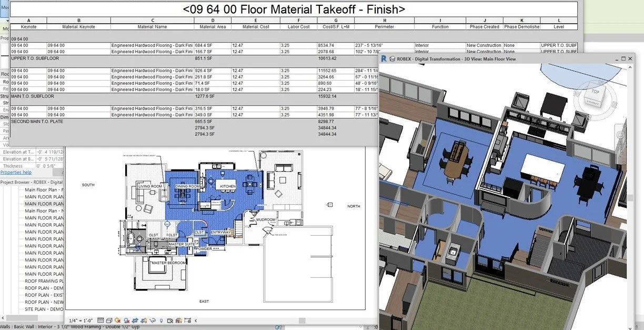Viewport: 644px width, 330px height.
Task: Click the TOP face of the ViewCube
Action: (x=595, y=92)
